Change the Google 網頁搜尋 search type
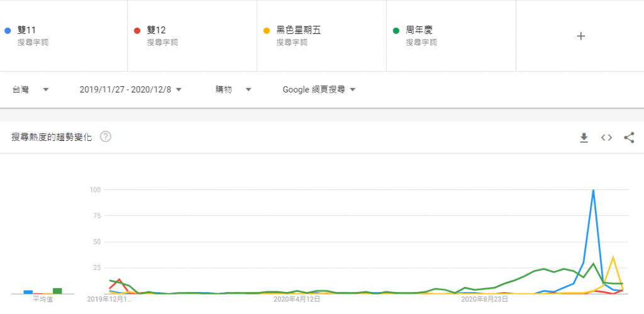Screen dimensions: 644x314 tap(319, 90)
